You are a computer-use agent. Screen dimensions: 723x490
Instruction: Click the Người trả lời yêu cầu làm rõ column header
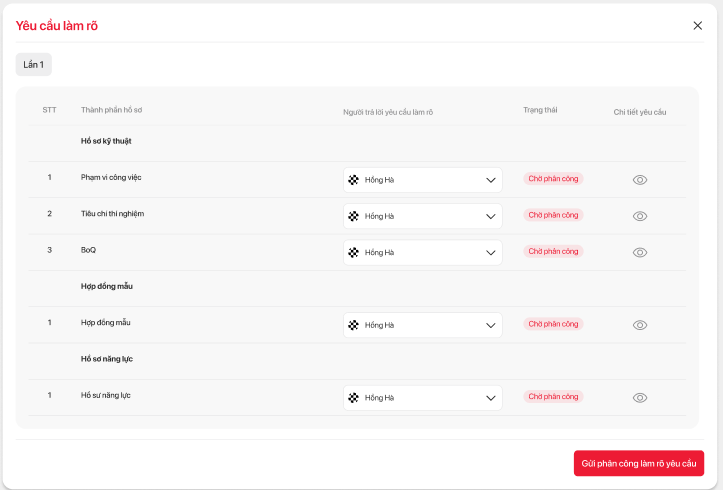click(387, 112)
